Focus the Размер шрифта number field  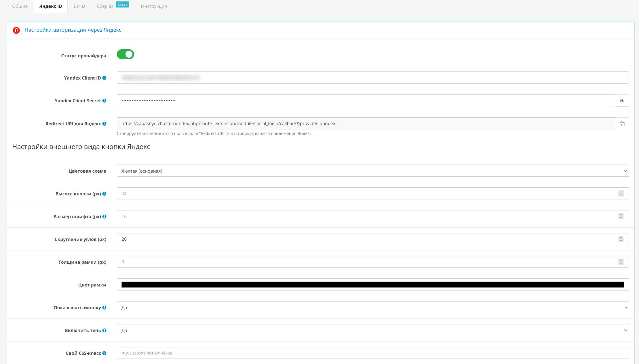pyautogui.click(x=373, y=216)
